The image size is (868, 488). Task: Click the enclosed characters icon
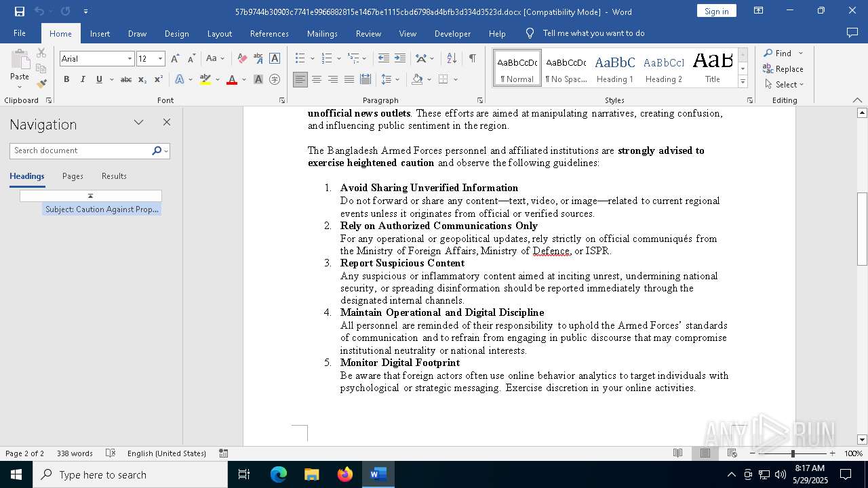tap(275, 79)
